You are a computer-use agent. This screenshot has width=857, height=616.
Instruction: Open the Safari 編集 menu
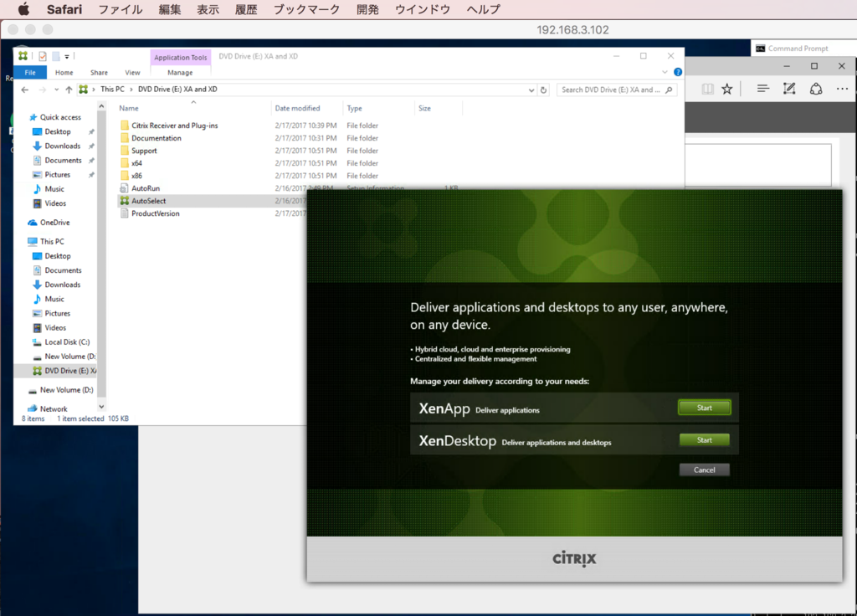pyautogui.click(x=169, y=9)
